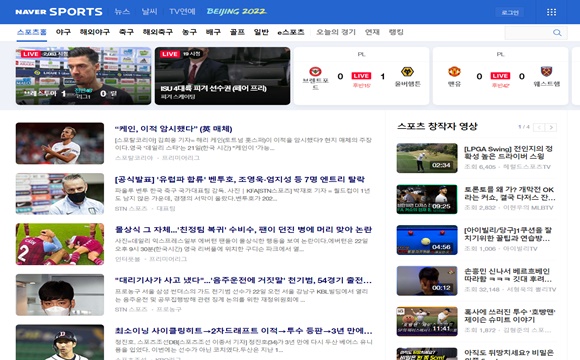Screen dimensions: 580x360
Task: Open the 혹사에 쓰러진 투수 video title
Action: coord(510,316)
